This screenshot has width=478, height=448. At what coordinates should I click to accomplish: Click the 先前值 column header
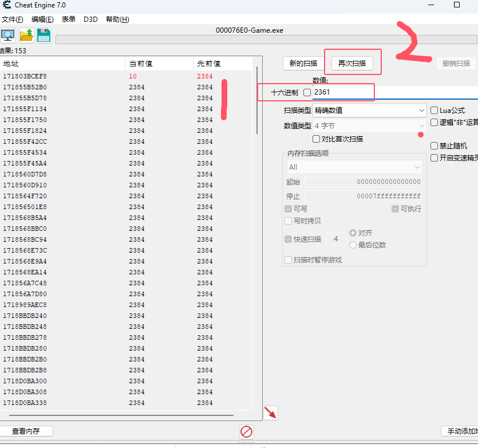223,64
